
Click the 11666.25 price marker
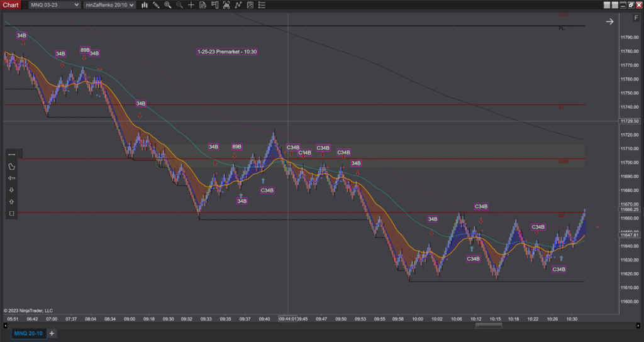[629, 209]
